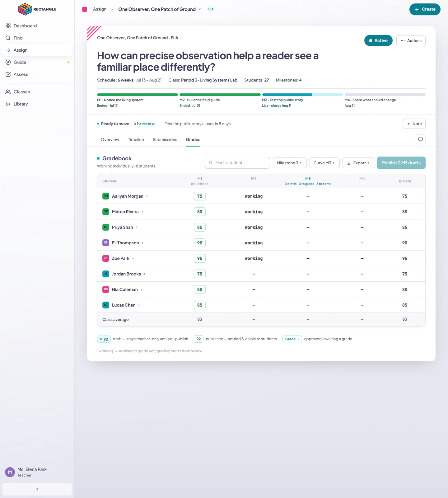Open Priya Shah's M1 grade of 85
The width and height of the screenshot is (448, 498).
[x=200, y=227]
